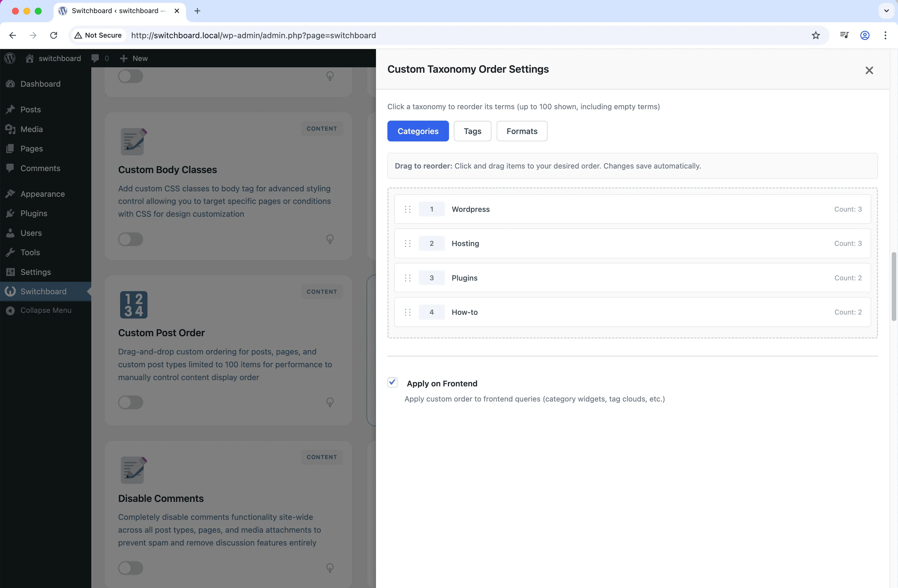
Task: Turn on the Disable Comments toggle
Action: pyautogui.click(x=131, y=568)
